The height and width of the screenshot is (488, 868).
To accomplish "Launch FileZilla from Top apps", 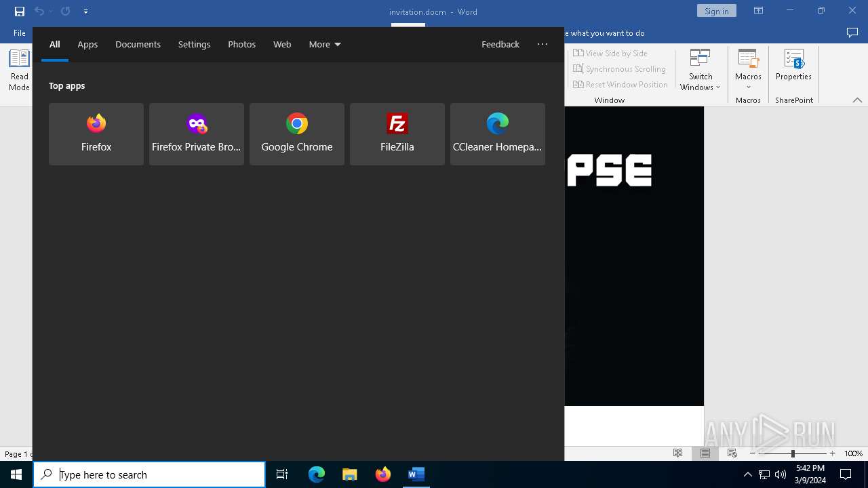I will point(397,134).
